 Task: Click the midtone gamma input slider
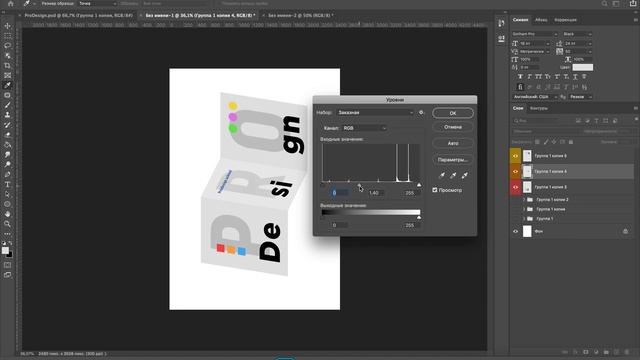click(x=359, y=185)
